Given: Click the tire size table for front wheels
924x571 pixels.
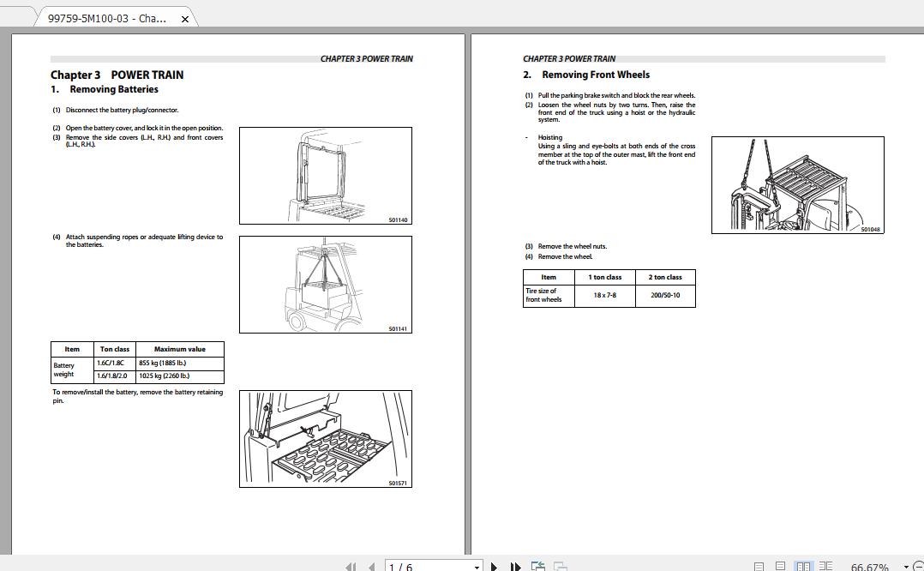Looking at the screenshot, I should pyautogui.click(x=609, y=289).
